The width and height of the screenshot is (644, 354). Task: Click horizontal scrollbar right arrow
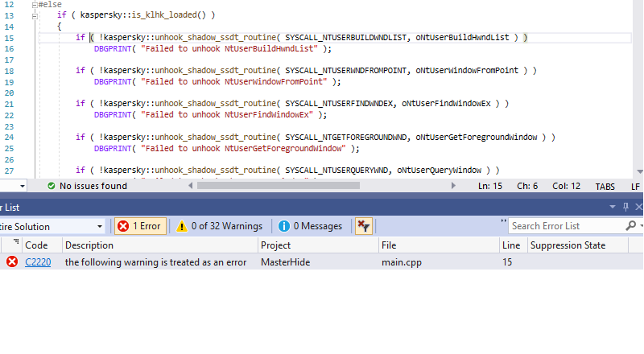(453, 186)
